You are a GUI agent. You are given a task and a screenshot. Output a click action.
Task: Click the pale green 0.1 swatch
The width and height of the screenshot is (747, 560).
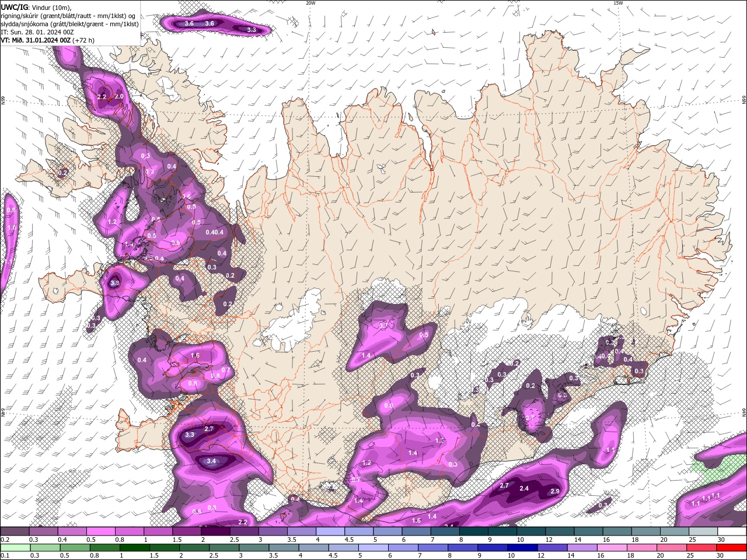(x=15, y=548)
